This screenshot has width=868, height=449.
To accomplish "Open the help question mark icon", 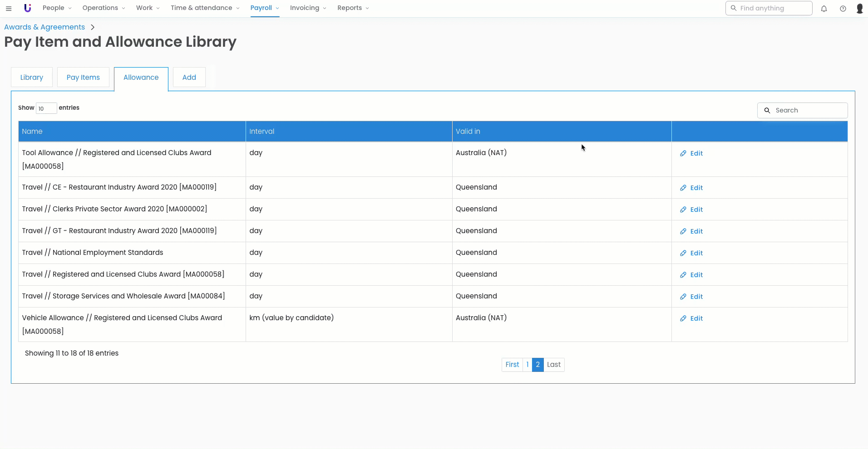I will [x=843, y=9].
